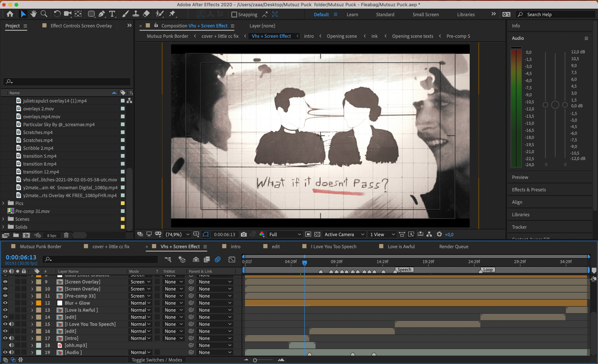Viewport: 598px width, 364px height.
Task: Open the Preview panel
Action: point(520,177)
